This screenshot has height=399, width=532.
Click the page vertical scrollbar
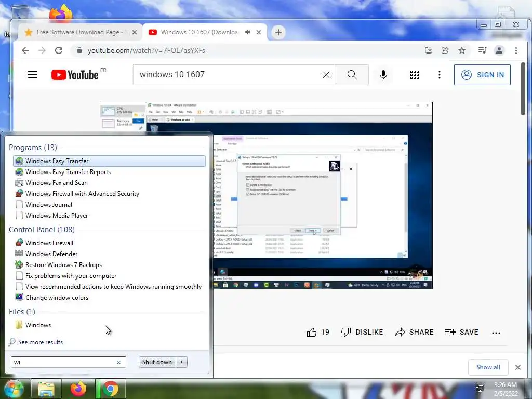(x=523, y=89)
